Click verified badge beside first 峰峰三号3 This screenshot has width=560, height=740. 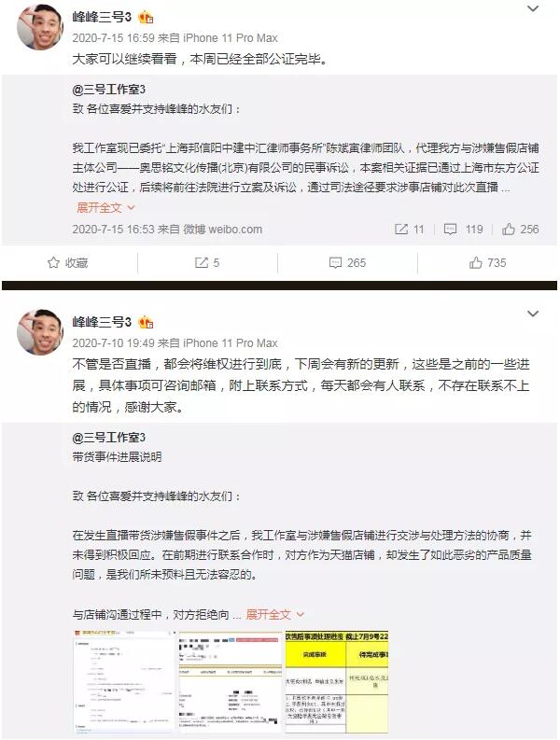point(146,18)
